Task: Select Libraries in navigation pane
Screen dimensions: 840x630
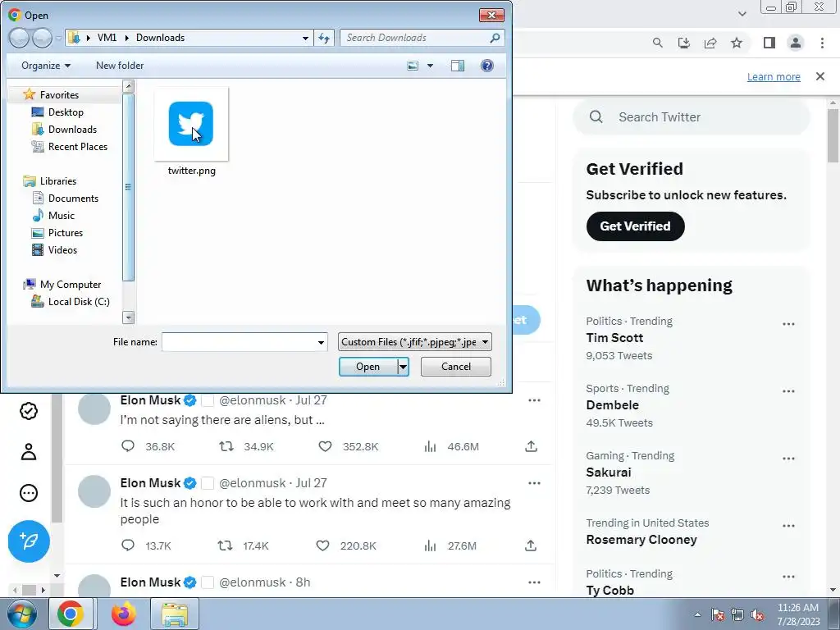Action: point(58,181)
